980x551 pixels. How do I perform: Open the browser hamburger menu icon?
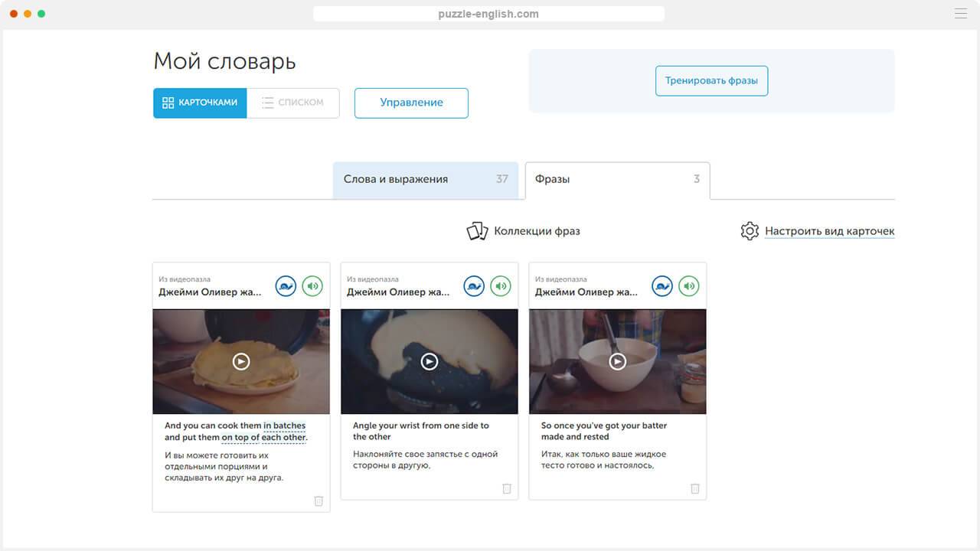coord(961,14)
